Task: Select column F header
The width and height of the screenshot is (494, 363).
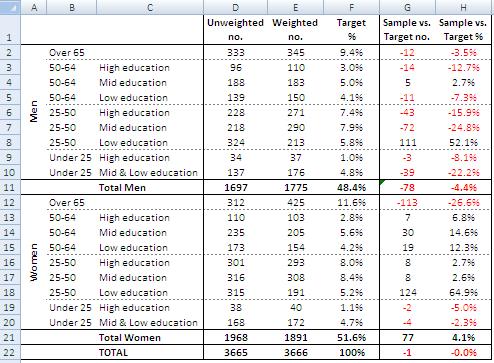Action: (351, 7)
